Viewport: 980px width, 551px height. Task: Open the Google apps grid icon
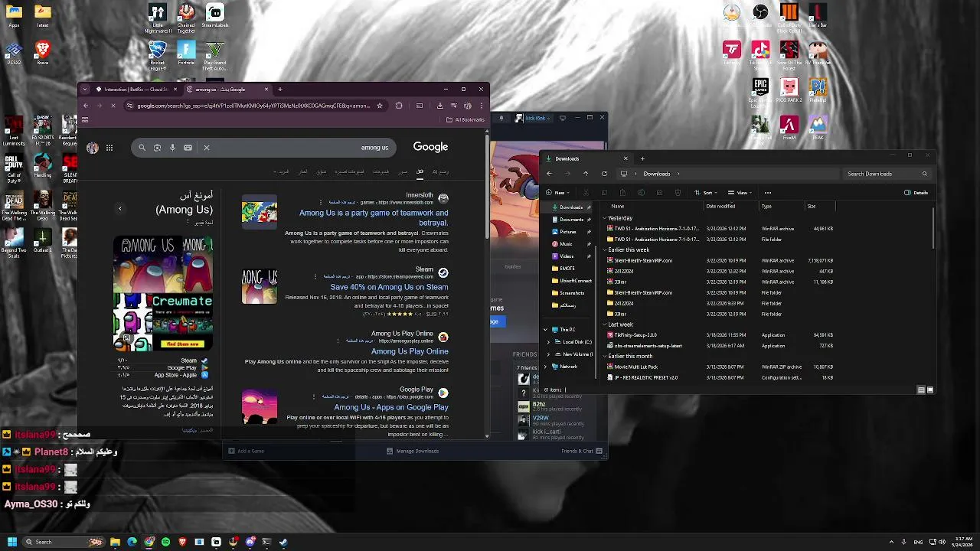tap(109, 148)
